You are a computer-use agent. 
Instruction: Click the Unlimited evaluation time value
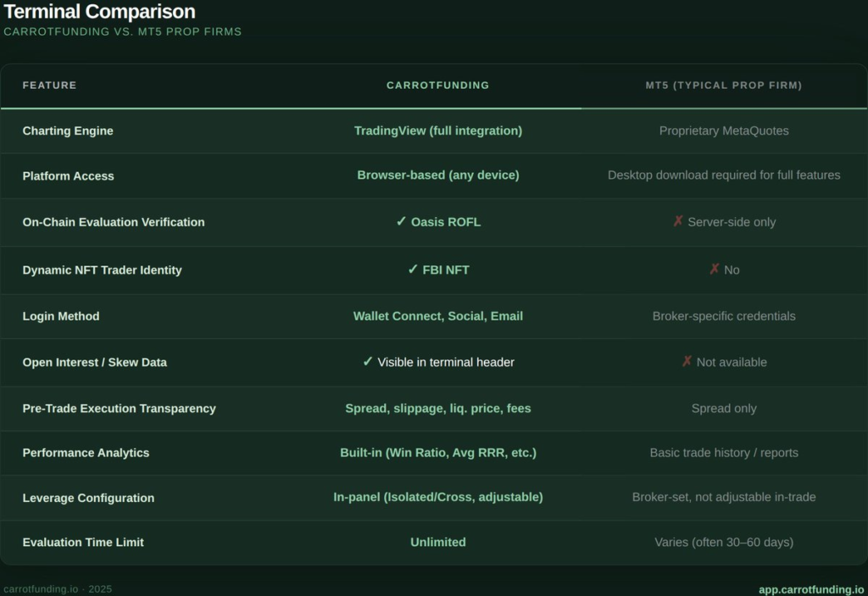tap(437, 543)
